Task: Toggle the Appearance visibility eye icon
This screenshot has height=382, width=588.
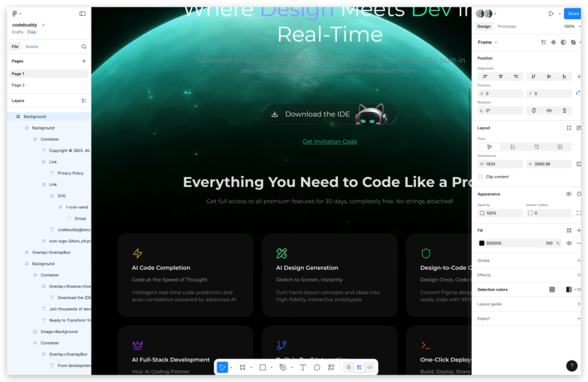Action: coord(569,194)
